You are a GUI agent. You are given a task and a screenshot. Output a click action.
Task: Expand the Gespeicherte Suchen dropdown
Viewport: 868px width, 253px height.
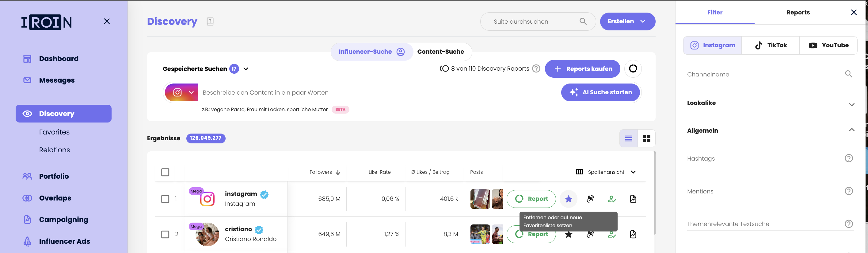[246, 69]
